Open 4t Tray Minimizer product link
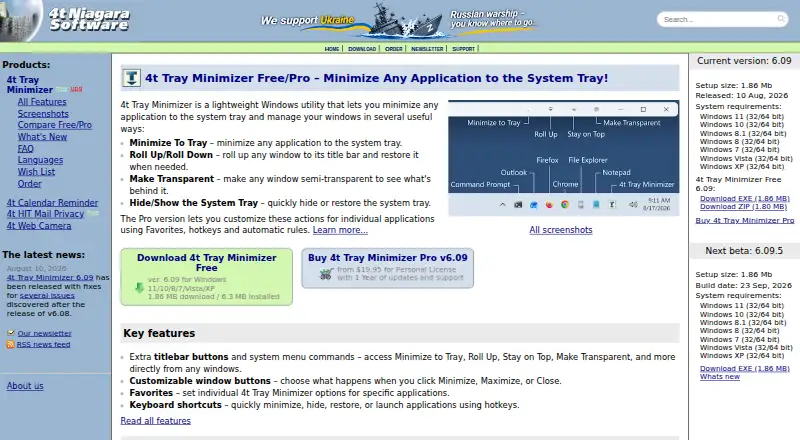Image resolution: width=800 pixels, height=440 pixels. coord(30,85)
